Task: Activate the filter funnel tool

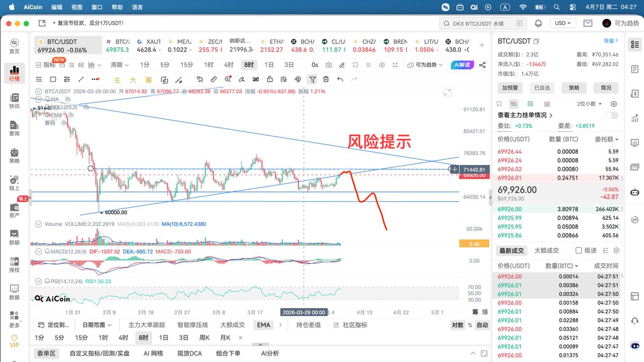Action: click(x=312, y=79)
